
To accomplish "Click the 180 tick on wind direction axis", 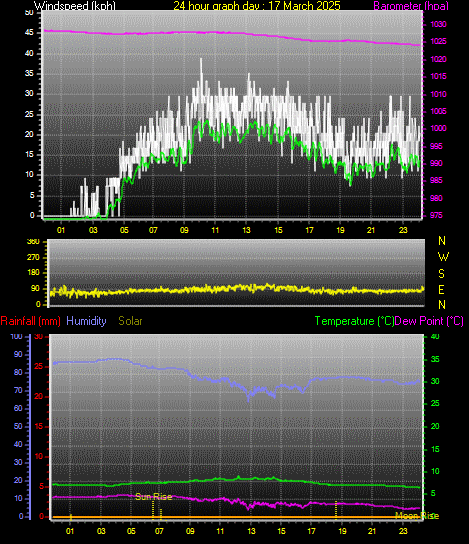I will click(x=34, y=273).
